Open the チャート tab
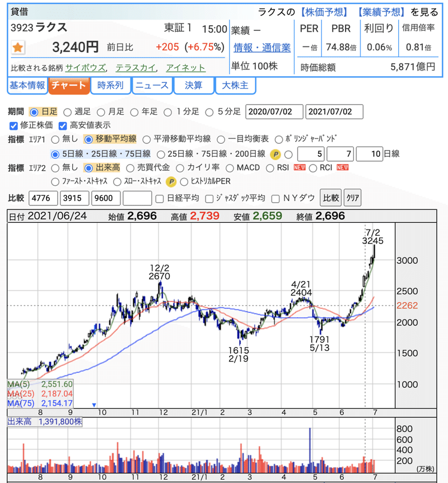 69,85
